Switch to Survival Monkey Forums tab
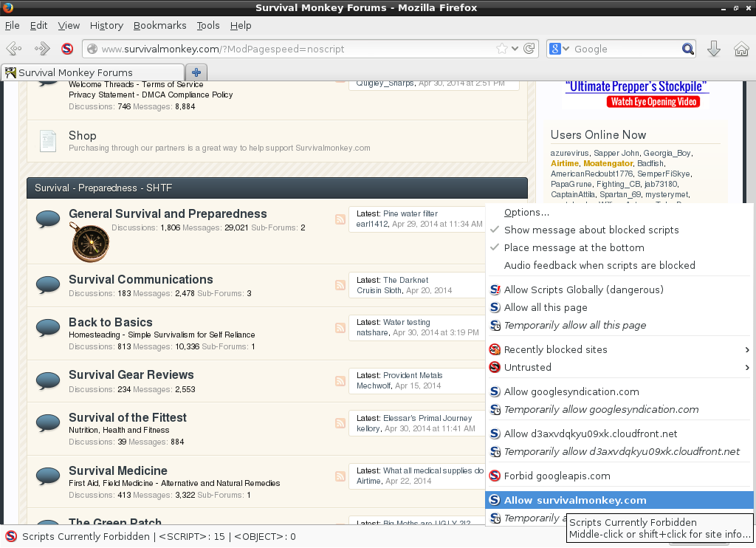Viewport: 756px width, 548px height. coord(92,72)
